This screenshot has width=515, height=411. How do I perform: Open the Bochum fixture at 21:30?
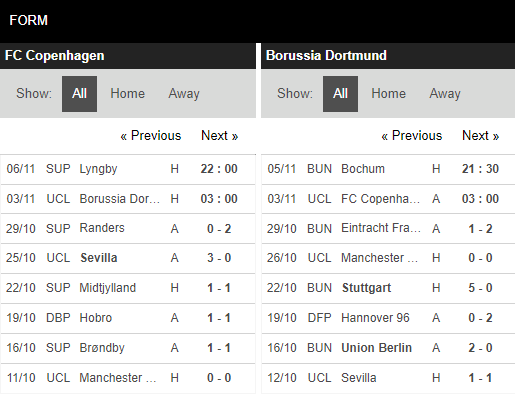click(388, 169)
